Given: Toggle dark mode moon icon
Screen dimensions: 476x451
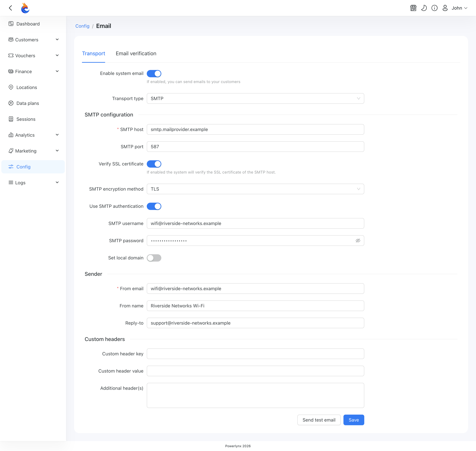Looking at the screenshot, I should (x=424, y=8).
